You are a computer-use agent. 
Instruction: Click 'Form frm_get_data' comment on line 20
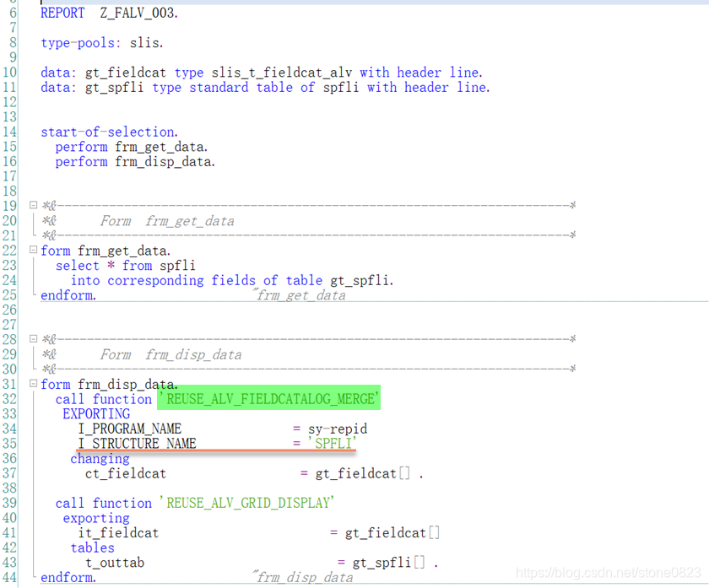click(x=167, y=221)
